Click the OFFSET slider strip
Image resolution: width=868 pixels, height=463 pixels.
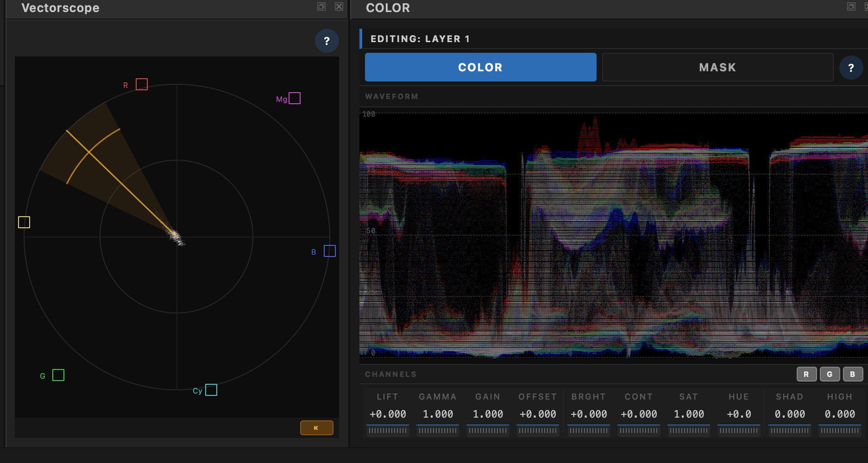coord(538,431)
